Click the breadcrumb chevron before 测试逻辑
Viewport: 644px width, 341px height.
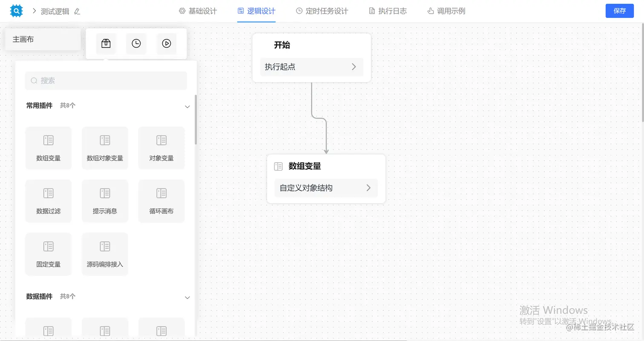coord(34,11)
